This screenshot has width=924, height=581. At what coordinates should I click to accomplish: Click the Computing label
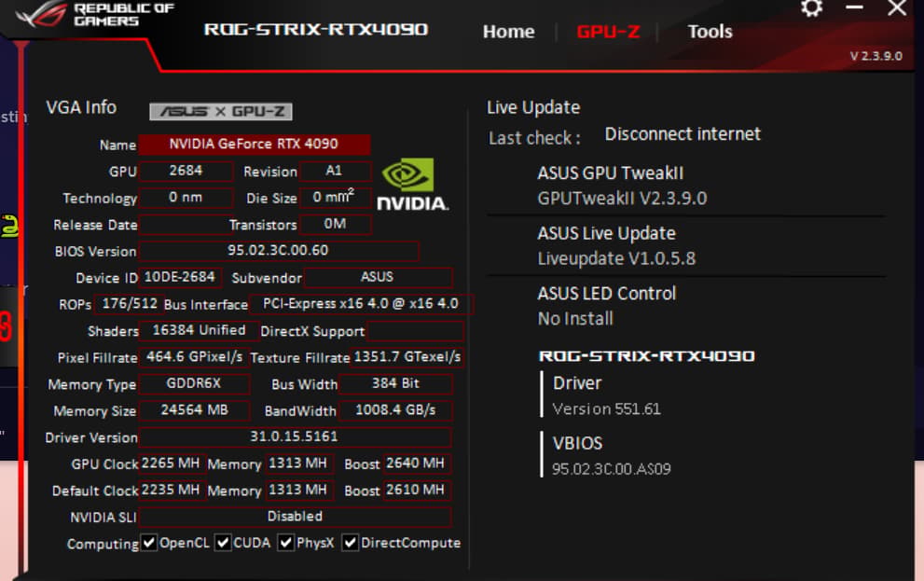(x=103, y=544)
